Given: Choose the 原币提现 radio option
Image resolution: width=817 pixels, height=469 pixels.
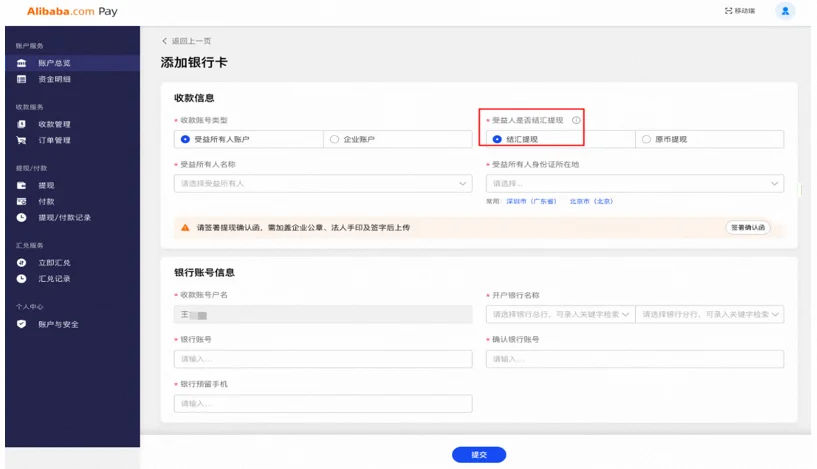Looking at the screenshot, I should pyautogui.click(x=646, y=140).
